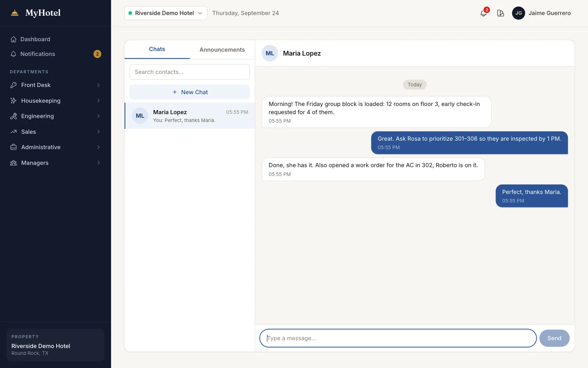Click the Notifications bell icon in sidebar
588x368 pixels.
[14, 54]
